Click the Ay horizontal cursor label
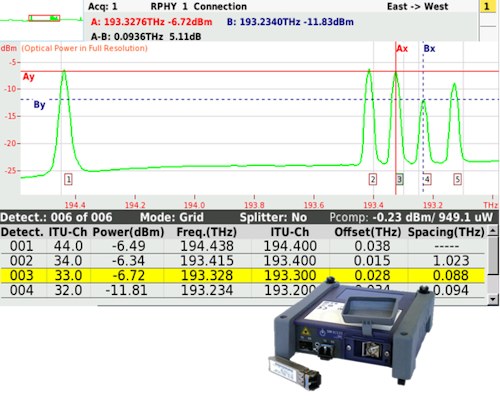500x402 pixels. click(x=29, y=77)
